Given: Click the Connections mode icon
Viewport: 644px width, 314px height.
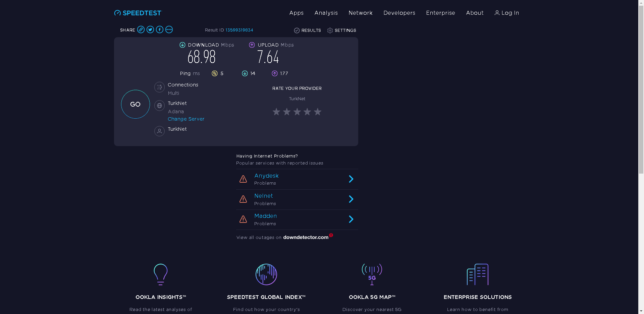Looking at the screenshot, I should (x=159, y=87).
